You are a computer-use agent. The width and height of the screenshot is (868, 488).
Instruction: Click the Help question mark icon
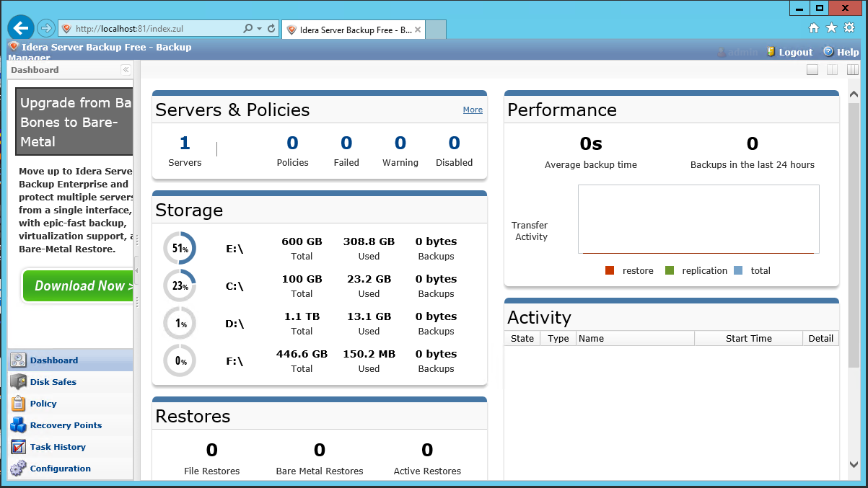coord(828,52)
